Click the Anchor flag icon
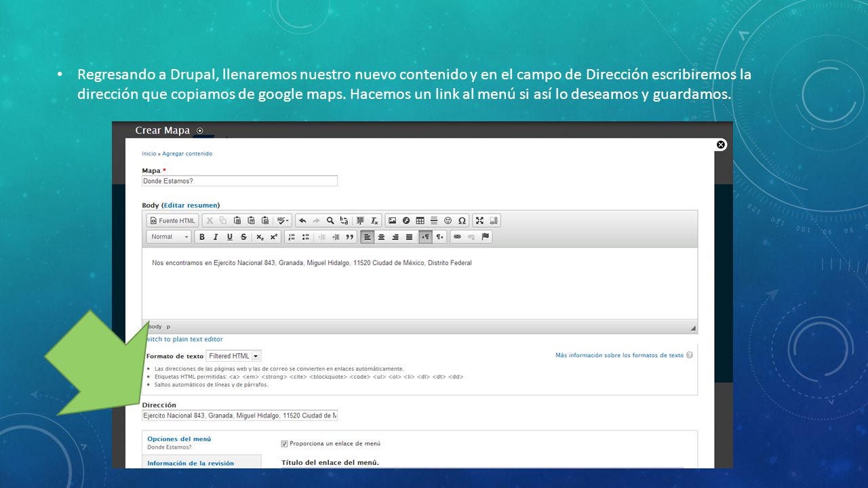 tap(485, 237)
